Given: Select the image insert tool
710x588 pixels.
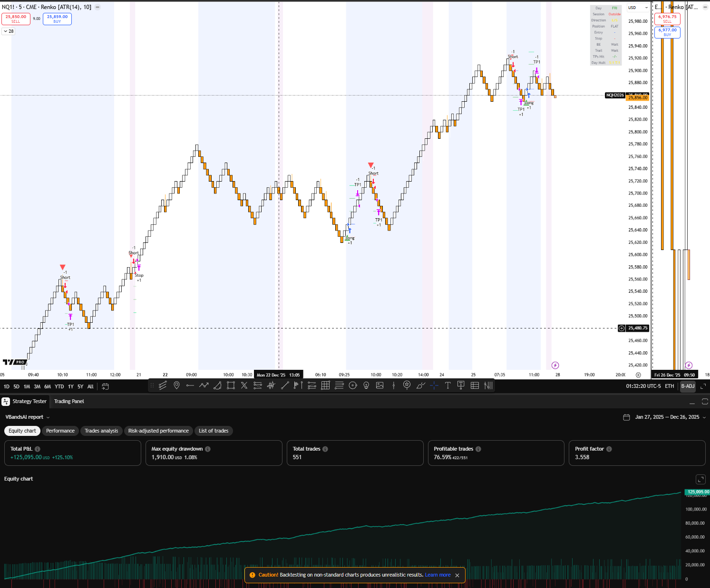Looking at the screenshot, I should [379, 386].
